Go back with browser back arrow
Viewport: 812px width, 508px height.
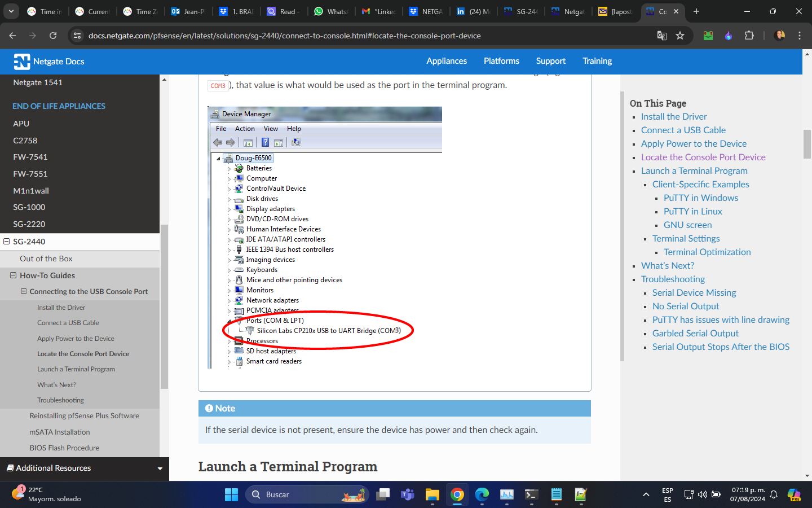[12, 36]
